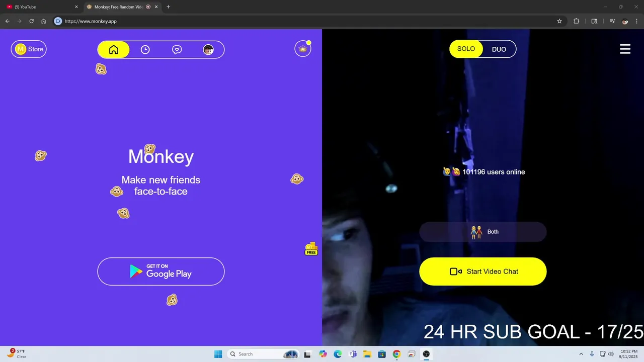Open the Monkey Store
644x362 pixels.
click(29, 49)
